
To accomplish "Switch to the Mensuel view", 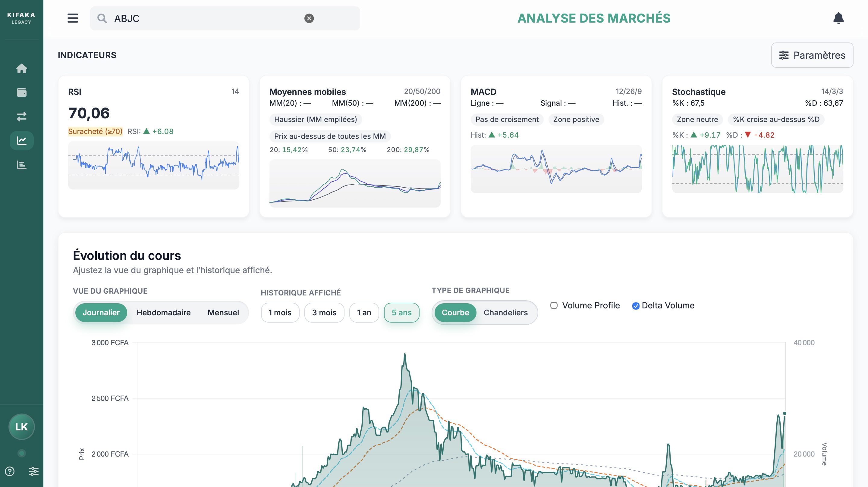I will tap(223, 313).
